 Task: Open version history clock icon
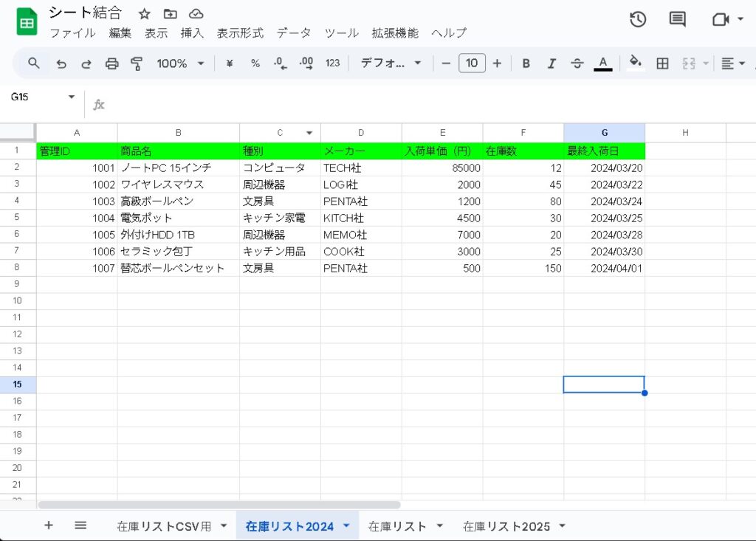point(638,20)
